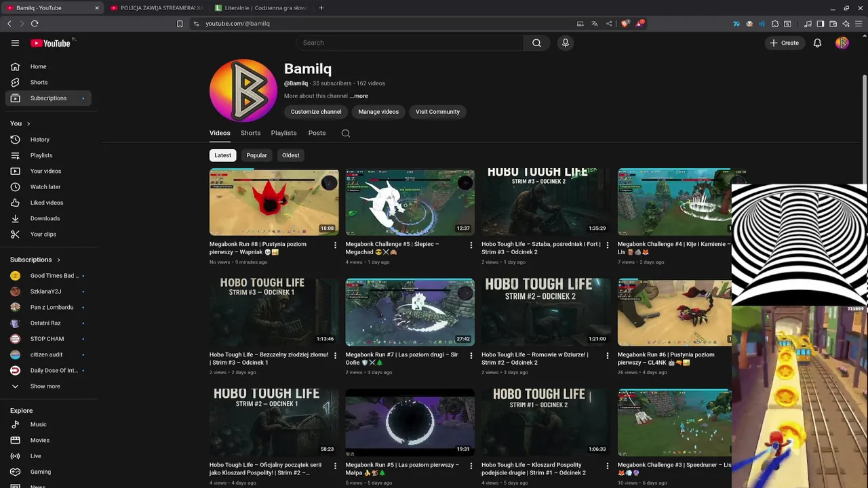The width and height of the screenshot is (868, 488).
Task: Open the browser translate icon
Action: (595, 24)
